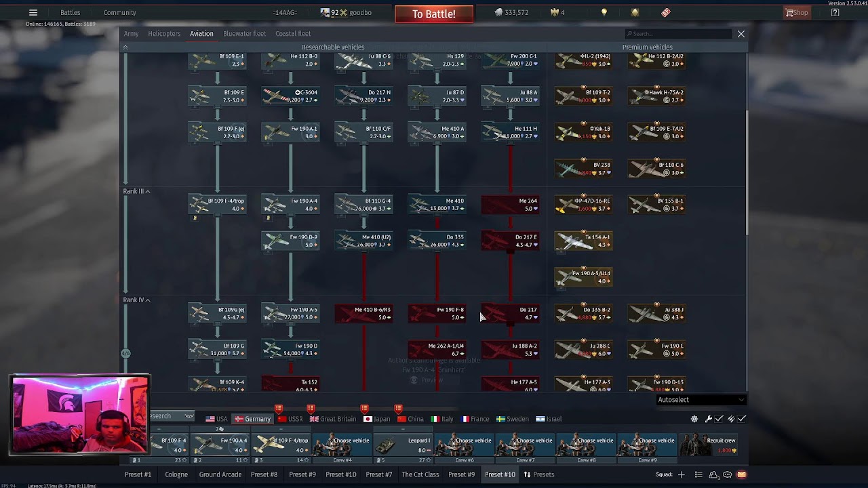Select the Do 335 tree card

click(x=437, y=241)
